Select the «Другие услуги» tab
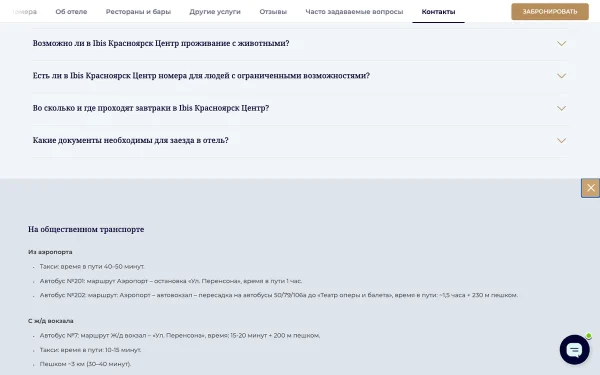 tap(215, 12)
